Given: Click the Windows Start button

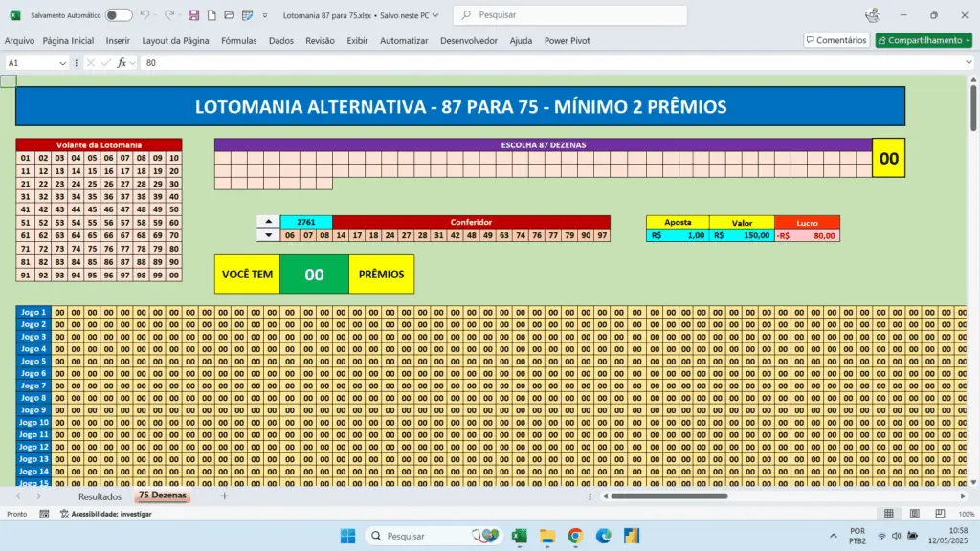Looking at the screenshot, I should (x=348, y=536).
